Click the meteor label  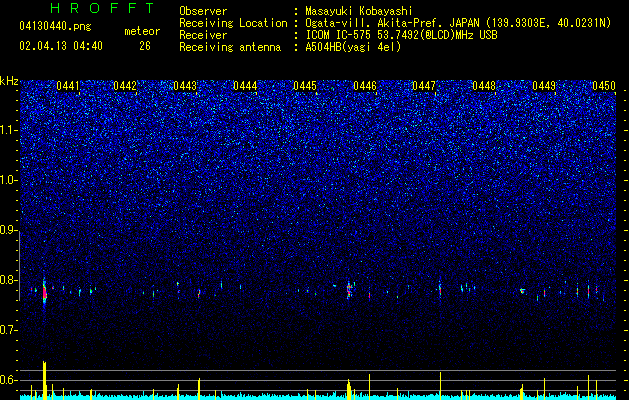coord(142,31)
